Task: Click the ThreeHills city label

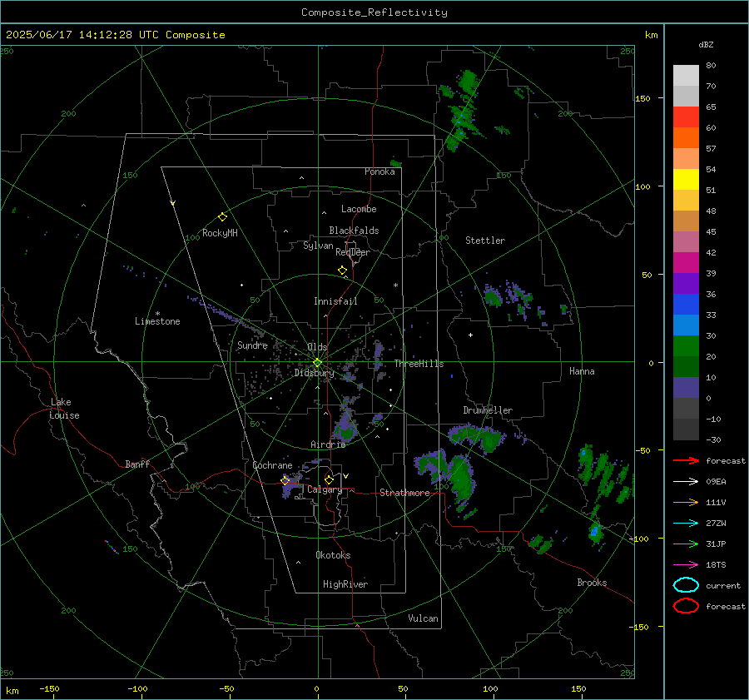Action: click(419, 364)
